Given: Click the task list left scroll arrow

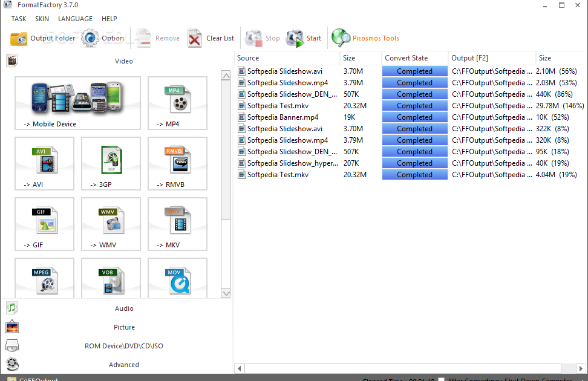Looking at the screenshot, I should pos(239,368).
